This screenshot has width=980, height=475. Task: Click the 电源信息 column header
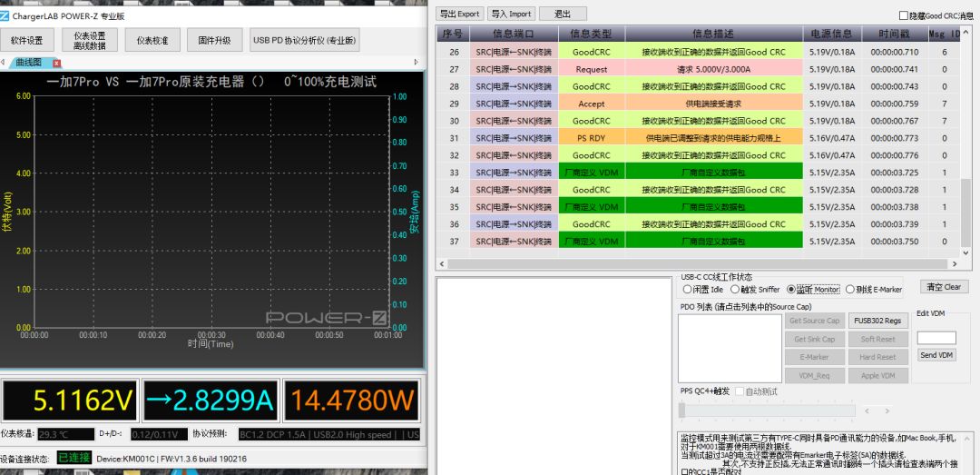pos(832,34)
